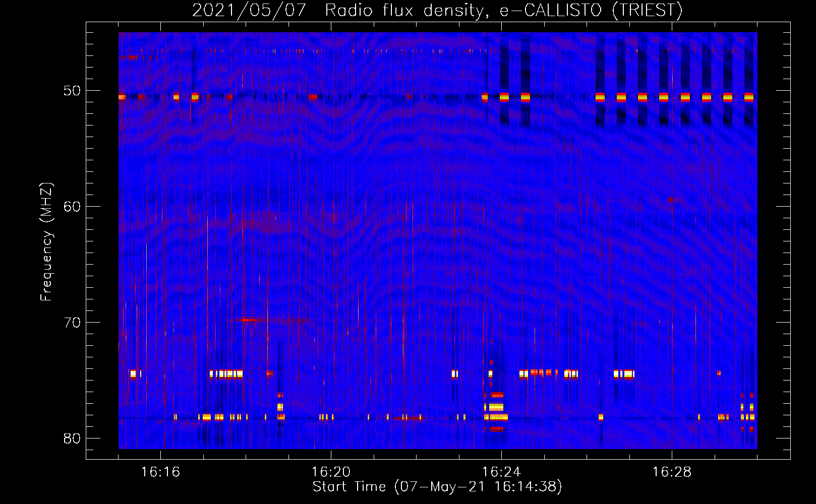The image size is (816, 504).
Task: Click the '50' frequency axis label
Action: click(72, 91)
